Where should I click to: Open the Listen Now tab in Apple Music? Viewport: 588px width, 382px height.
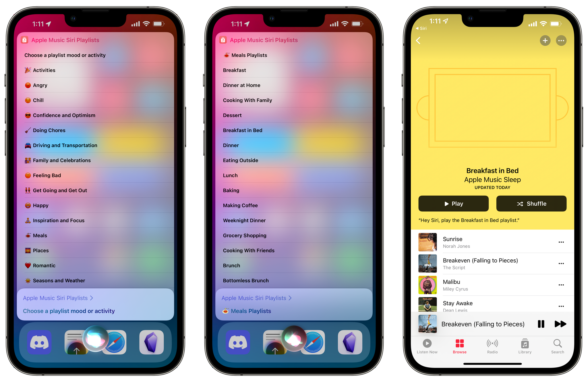click(x=430, y=343)
